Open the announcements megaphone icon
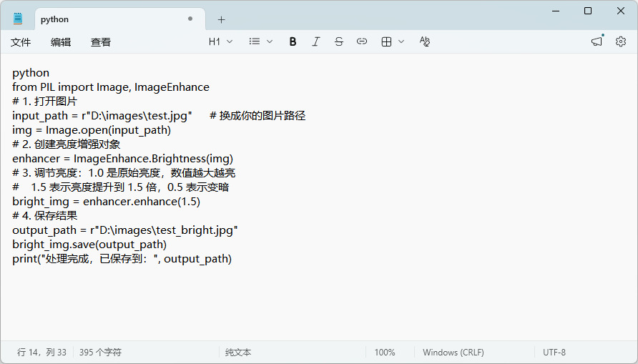Viewport: 638px width, 364px height. pos(597,41)
